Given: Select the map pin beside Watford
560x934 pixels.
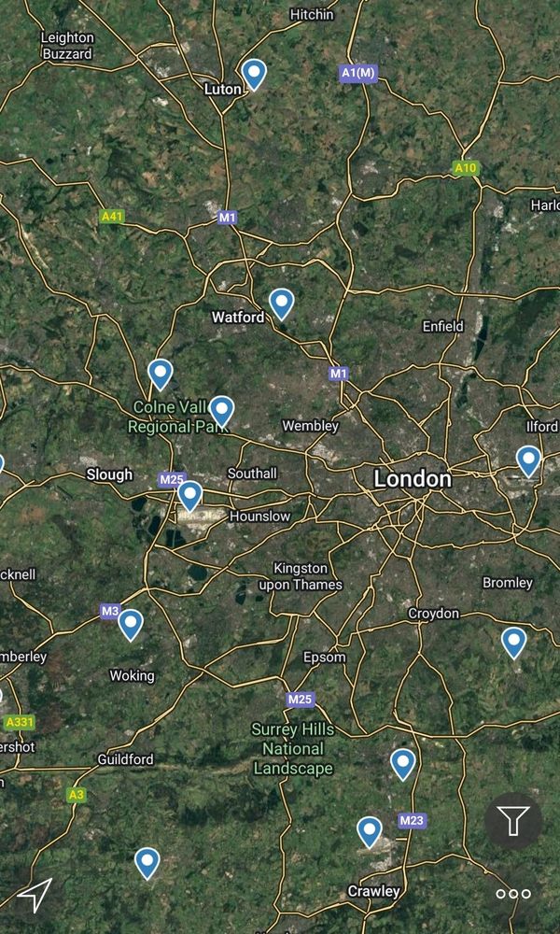Looking at the screenshot, I should (x=282, y=304).
